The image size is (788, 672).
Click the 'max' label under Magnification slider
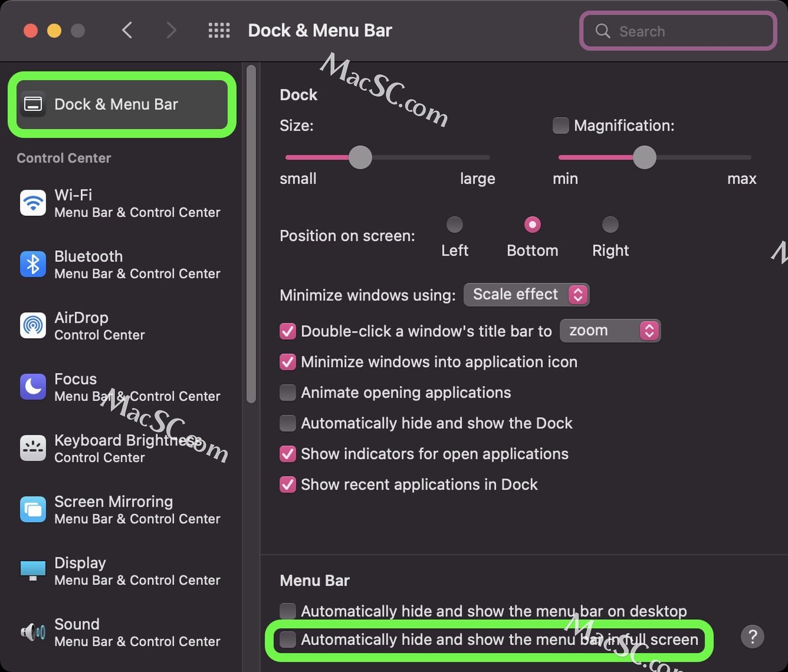(x=742, y=179)
